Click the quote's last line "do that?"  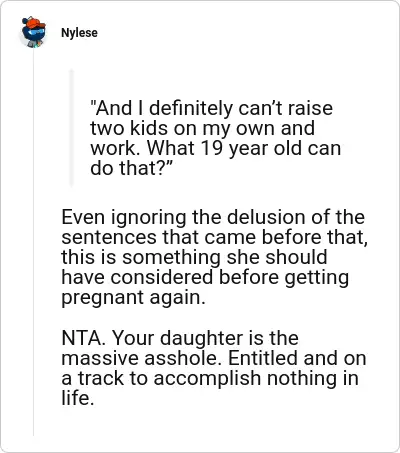pyautogui.click(x=131, y=168)
